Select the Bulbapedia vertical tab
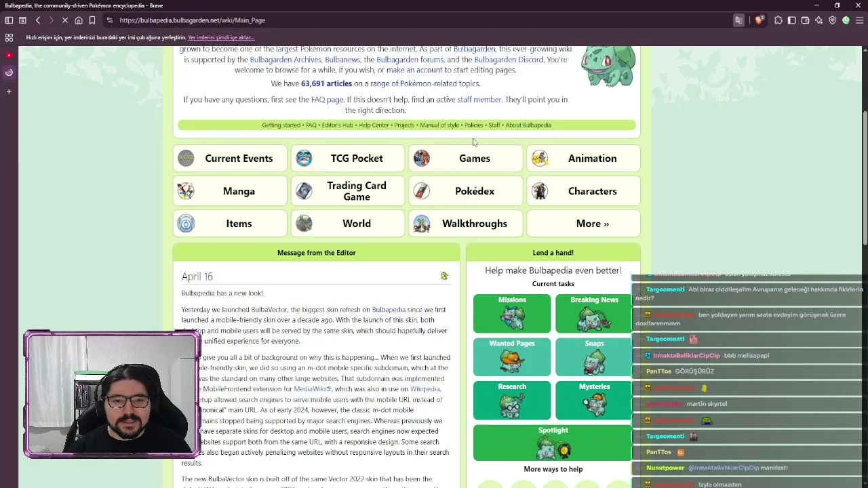Image resolution: width=868 pixels, height=488 pixels. coord(9,73)
